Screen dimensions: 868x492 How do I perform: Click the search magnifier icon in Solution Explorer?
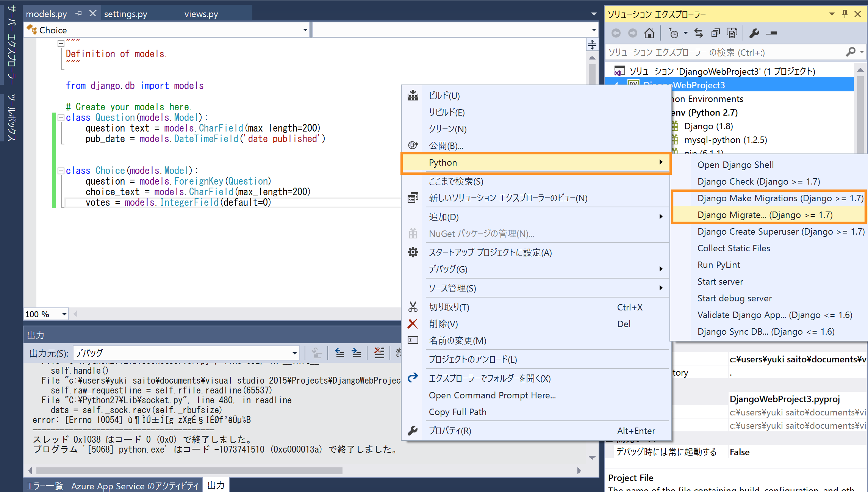pos(850,52)
